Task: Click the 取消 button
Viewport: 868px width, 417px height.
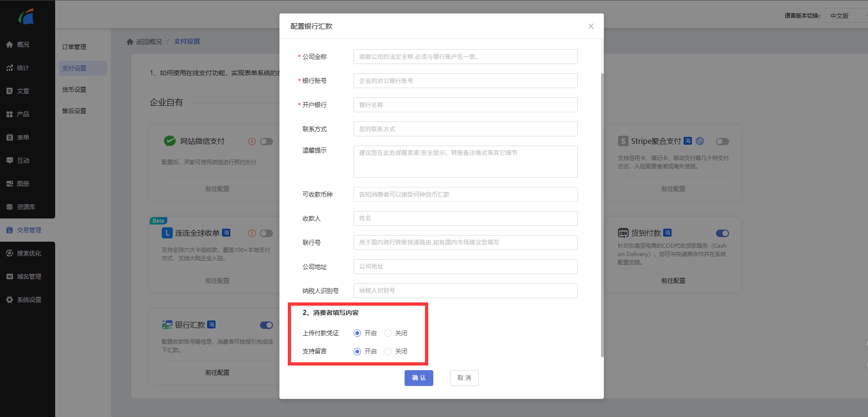Action: point(464,378)
